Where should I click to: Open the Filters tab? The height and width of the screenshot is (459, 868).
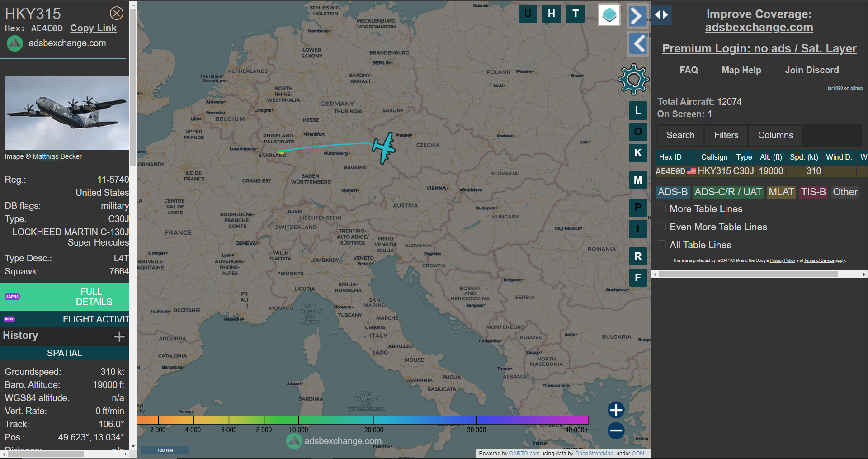tap(726, 135)
